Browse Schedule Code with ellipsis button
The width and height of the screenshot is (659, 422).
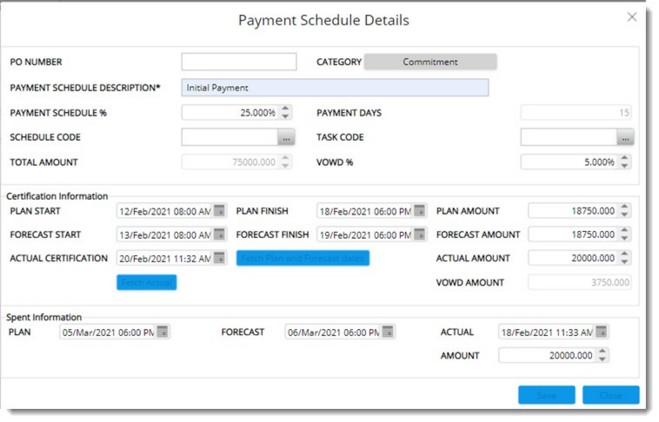tap(286, 138)
